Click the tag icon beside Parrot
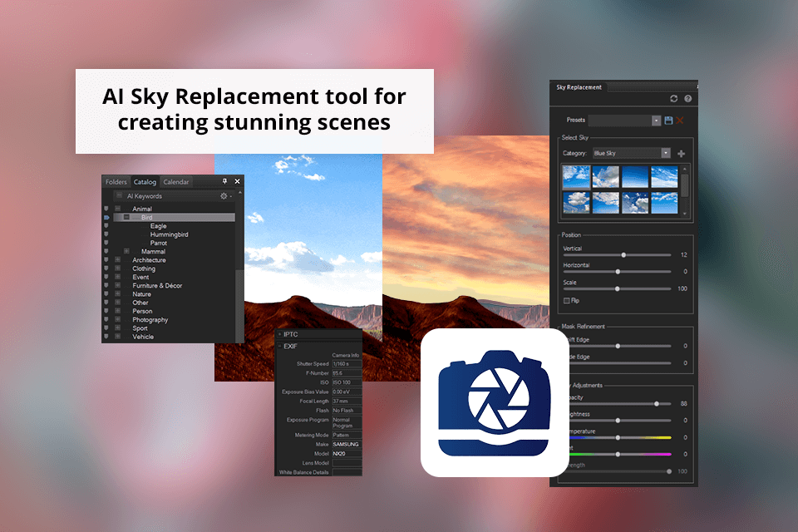The height and width of the screenshot is (532, 798). pyautogui.click(x=106, y=243)
